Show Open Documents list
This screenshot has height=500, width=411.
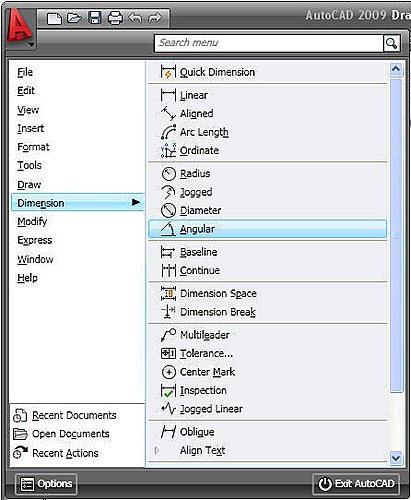[61, 434]
